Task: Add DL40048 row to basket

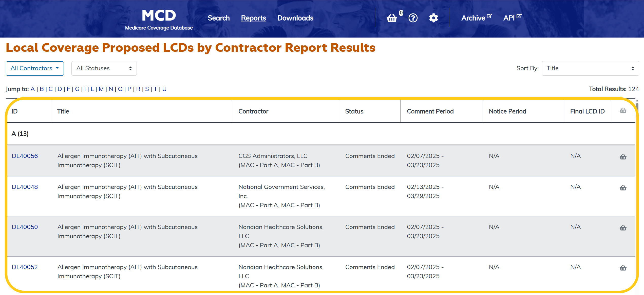Action: tap(623, 188)
